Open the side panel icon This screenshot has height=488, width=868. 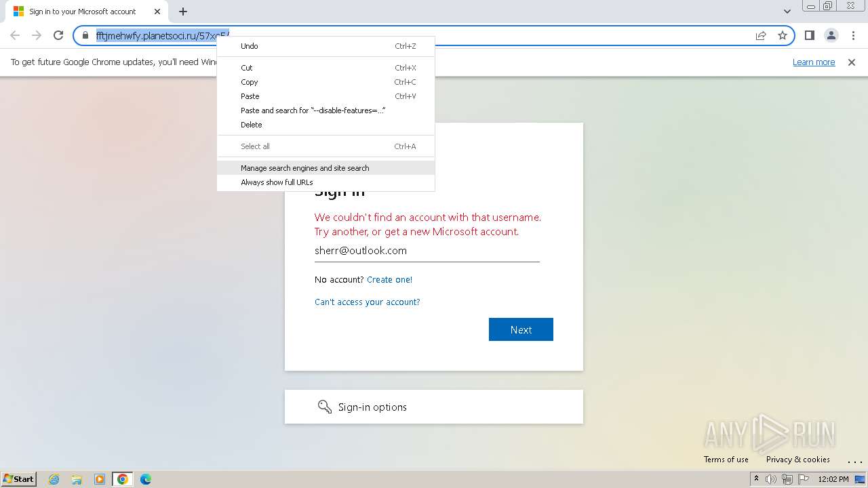point(809,35)
